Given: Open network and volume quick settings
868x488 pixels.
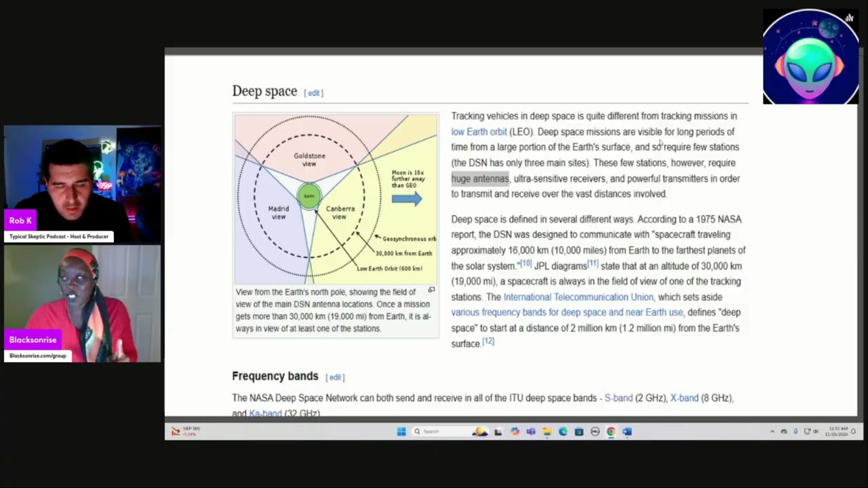Looking at the screenshot, I should click(810, 431).
